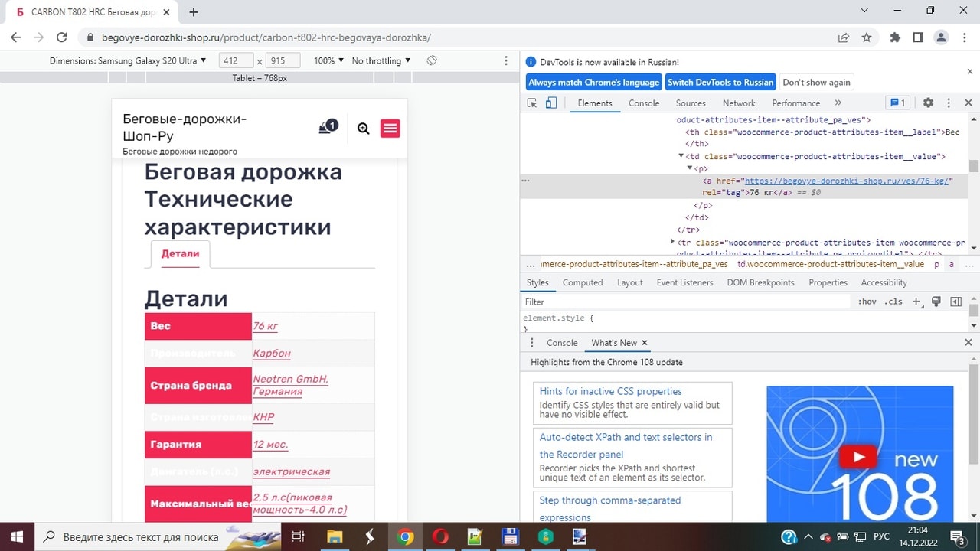Click the share page icon in address bar

[x=844, y=37]
